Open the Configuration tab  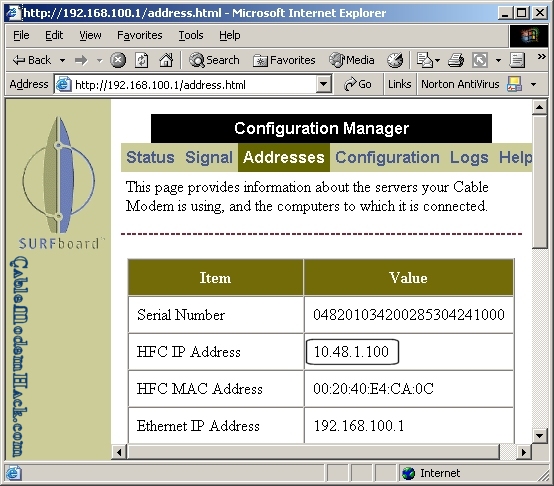[x=387, y=158]
